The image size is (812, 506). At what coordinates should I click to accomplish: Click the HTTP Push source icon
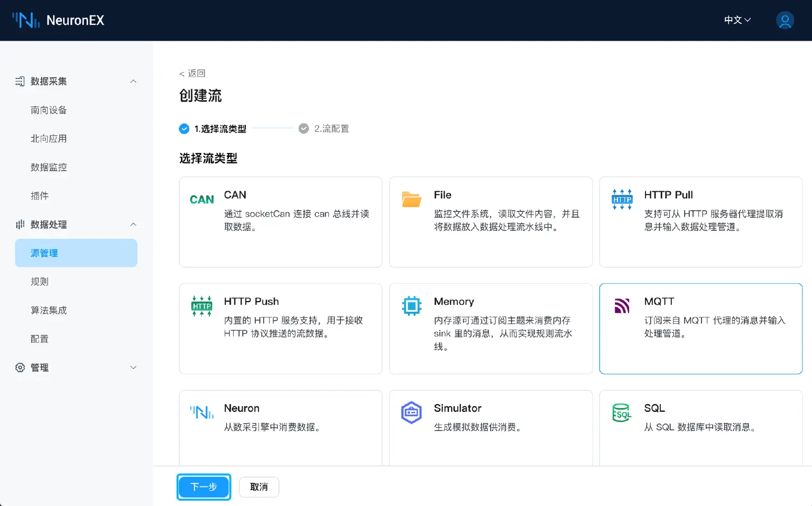click(201, 306)
